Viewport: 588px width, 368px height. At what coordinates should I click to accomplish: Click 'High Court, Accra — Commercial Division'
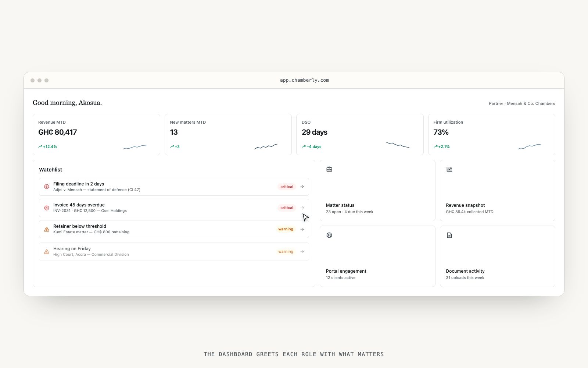click(91, 255)
